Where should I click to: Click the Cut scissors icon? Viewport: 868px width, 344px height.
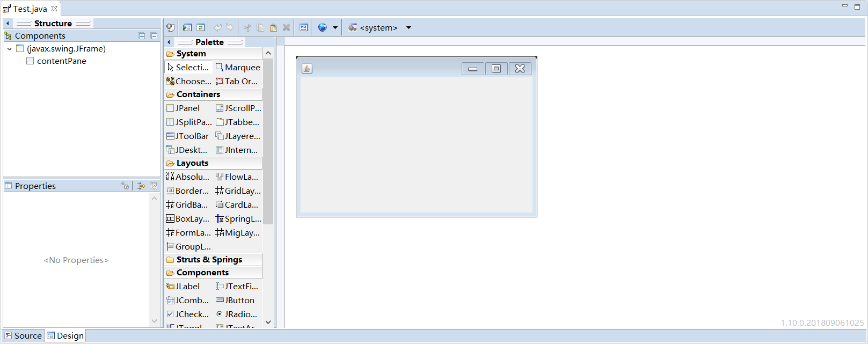click(247, 27)
